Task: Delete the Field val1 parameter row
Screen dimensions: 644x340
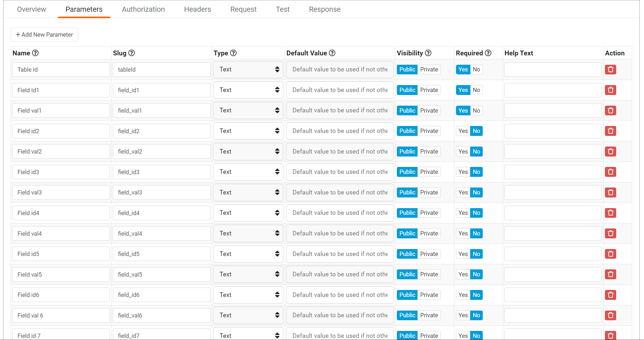Action: click(x=611, y=110)
